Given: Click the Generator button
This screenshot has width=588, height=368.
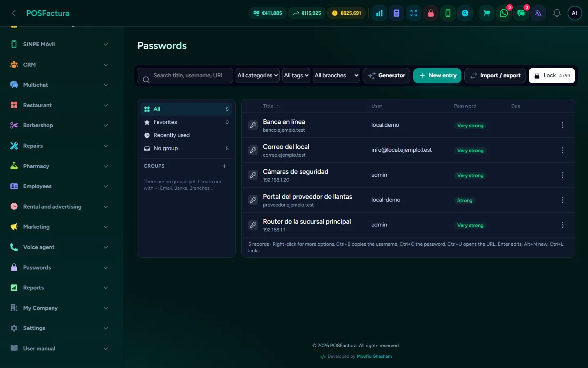Looking at the screenshot, I should pyautogui.click(x=386, y=75).
